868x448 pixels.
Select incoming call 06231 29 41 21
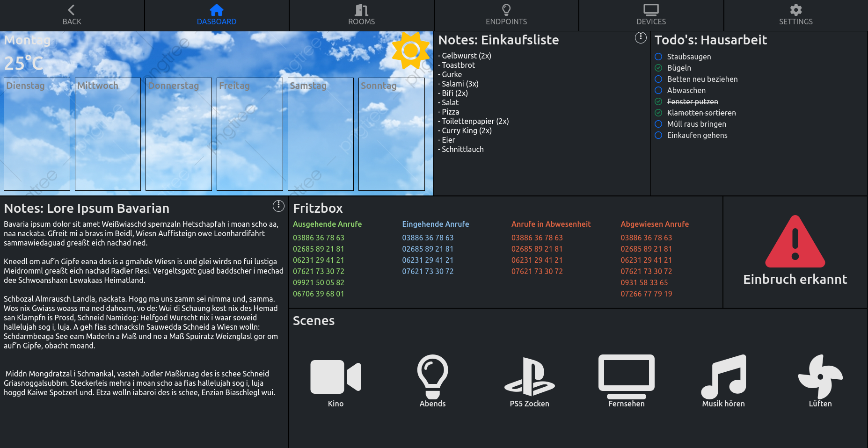click(x=428, y=260)
